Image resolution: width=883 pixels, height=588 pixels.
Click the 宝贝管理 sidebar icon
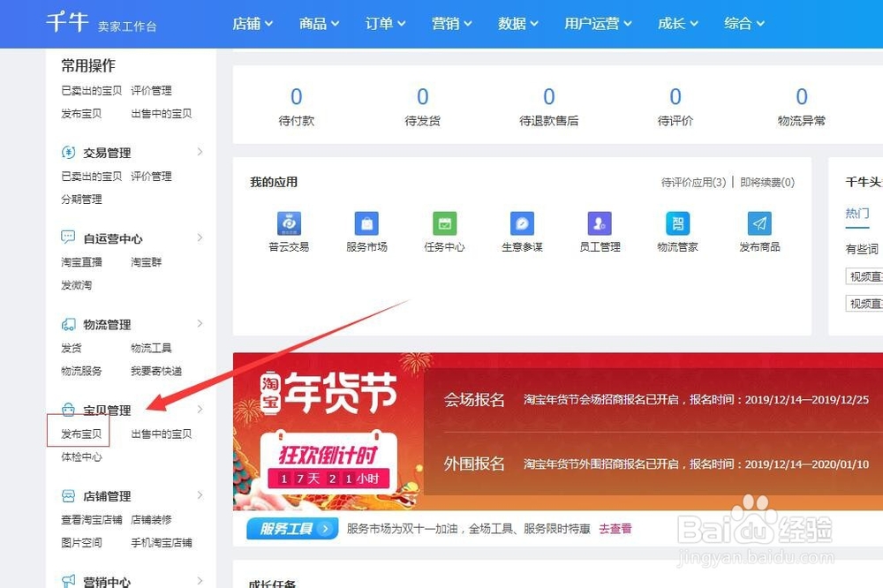(x=71, y=410)
